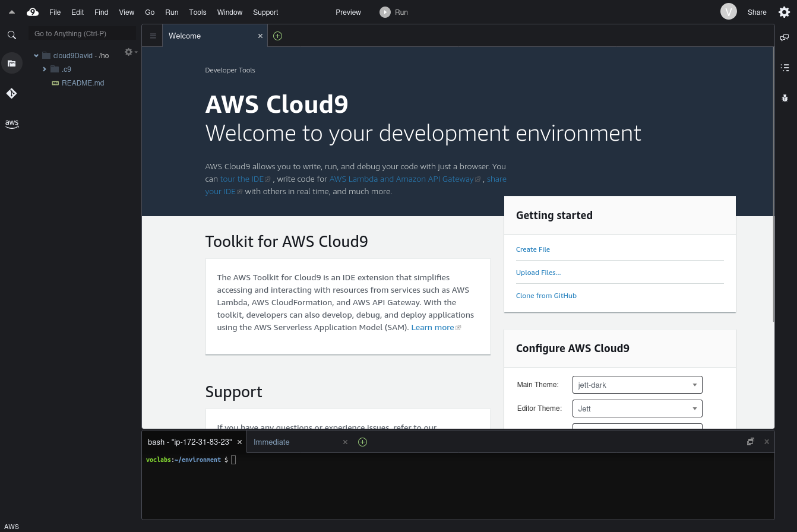Expand the .c9 folder
The height and width of the screenshot is (532, 797).
pyautogui.click(x=45, y=69)
